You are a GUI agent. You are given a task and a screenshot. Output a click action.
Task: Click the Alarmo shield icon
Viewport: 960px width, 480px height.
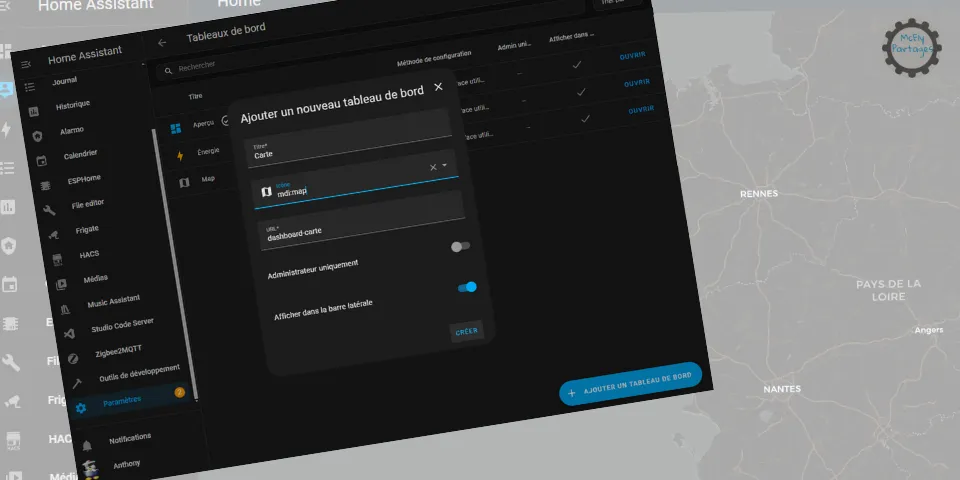coord(37,136)
